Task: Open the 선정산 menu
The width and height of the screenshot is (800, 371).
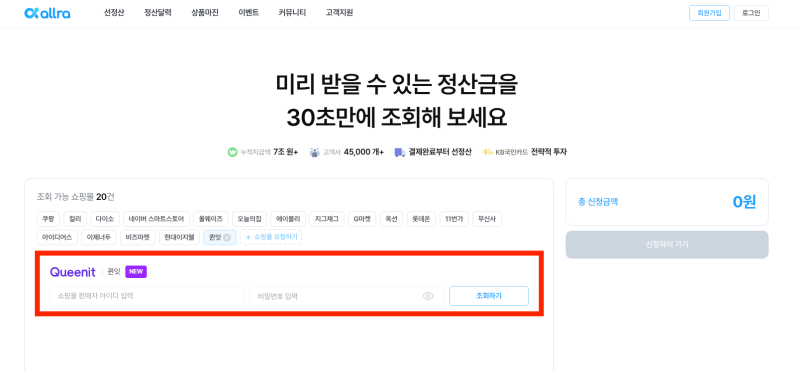Action: tap(114, 13)
